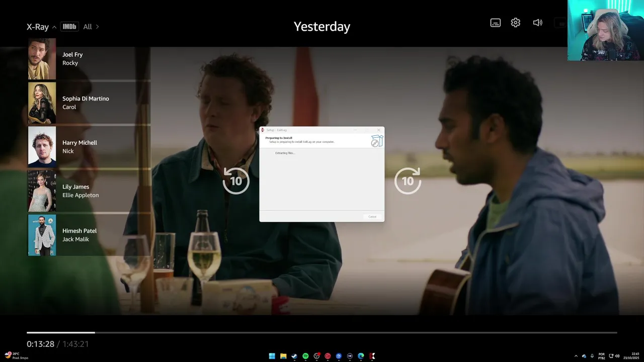The width and height of the screenshot is (644, 362).
Task: Open Steam from the taskbar
Action: [x=294, y=356]
